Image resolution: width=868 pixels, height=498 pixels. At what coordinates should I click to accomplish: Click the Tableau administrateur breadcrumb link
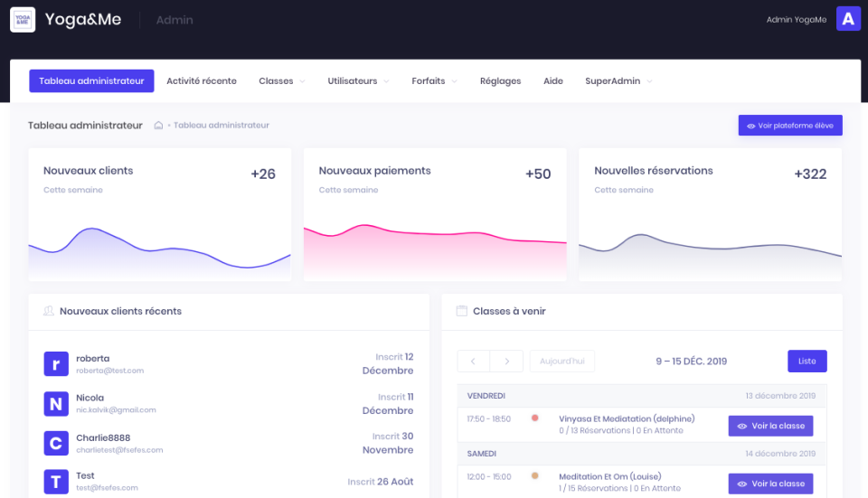pos(222,125)
